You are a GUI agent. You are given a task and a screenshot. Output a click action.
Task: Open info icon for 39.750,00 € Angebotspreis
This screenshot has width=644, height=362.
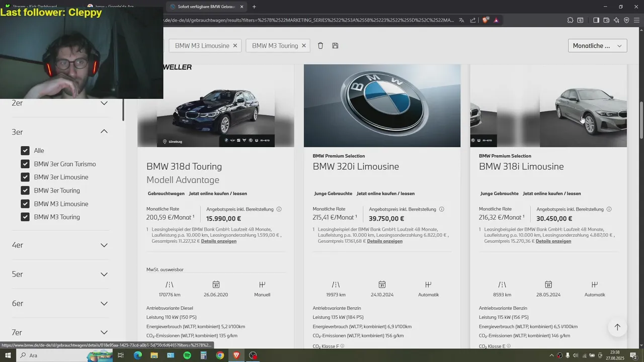tap(442, 209)
